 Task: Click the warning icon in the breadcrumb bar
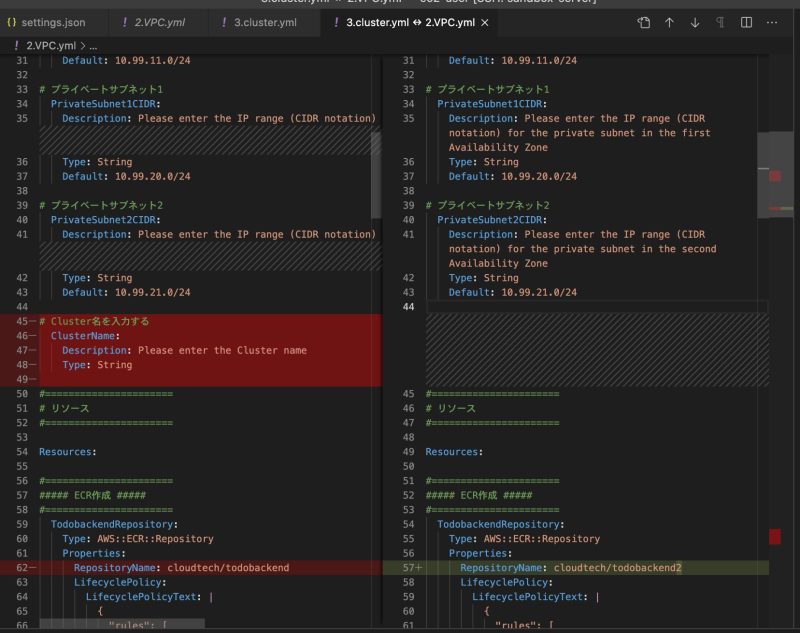click(x=16, y=44)
